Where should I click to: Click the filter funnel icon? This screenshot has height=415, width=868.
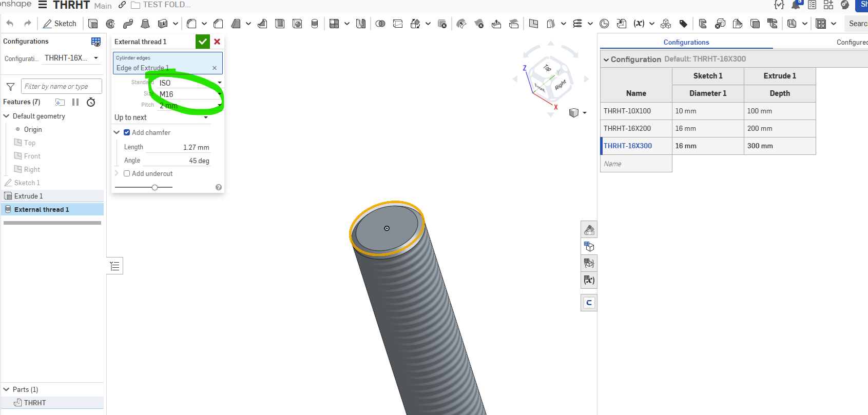click(x=10, y=87)
